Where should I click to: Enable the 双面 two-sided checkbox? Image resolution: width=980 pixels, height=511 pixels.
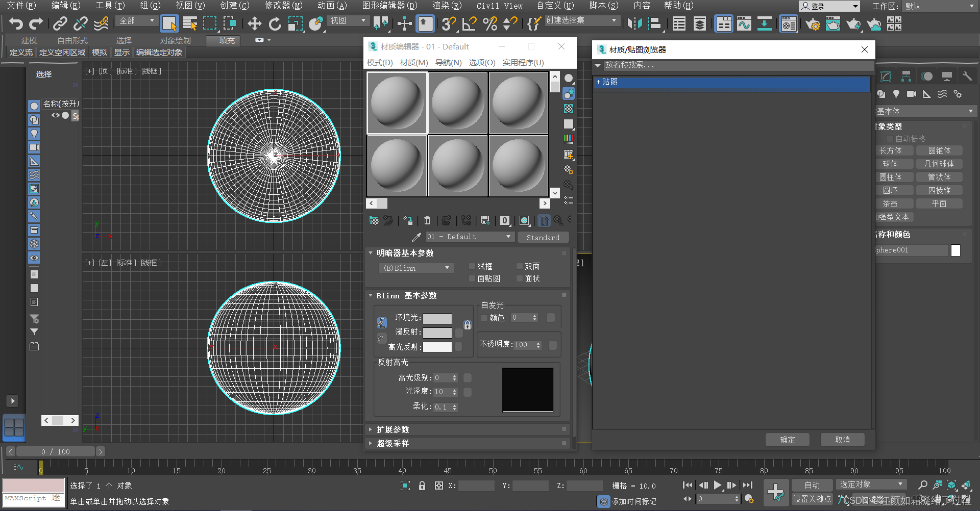coord(520,266)
